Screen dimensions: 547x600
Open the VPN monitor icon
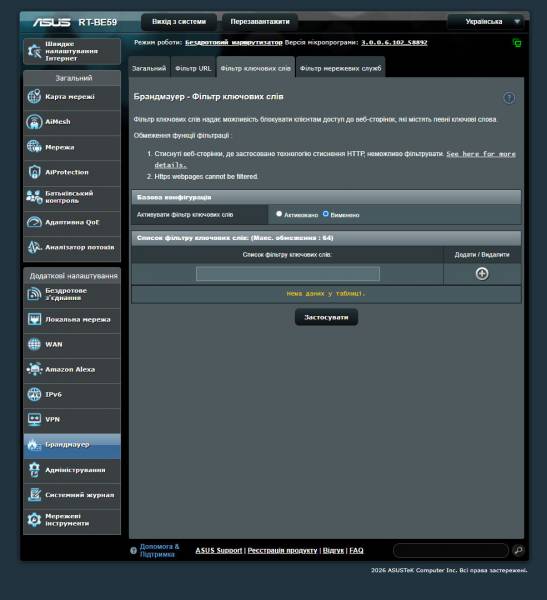point(34,419)
